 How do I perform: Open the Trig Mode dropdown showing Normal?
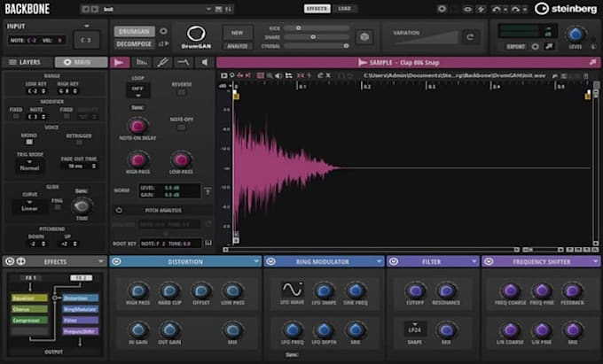pos(29,166)
